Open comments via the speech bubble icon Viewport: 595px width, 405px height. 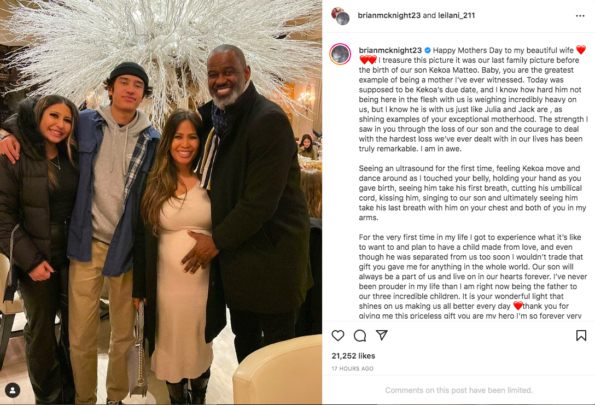point(360,336)
